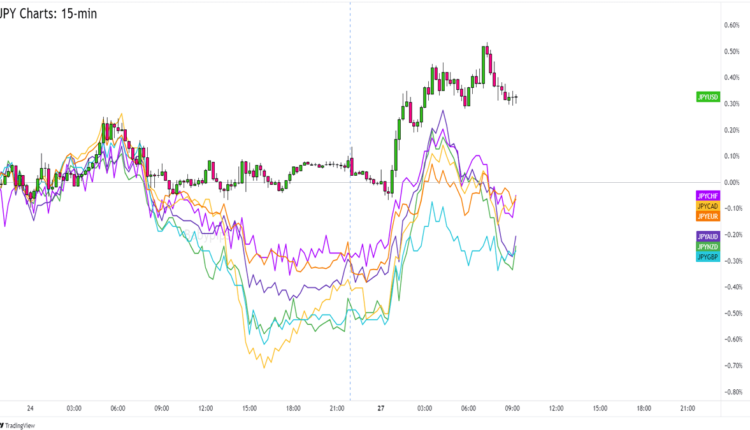Click the orange JPYEUR series tag
750x430 pixels.
[x=707, y=215]
